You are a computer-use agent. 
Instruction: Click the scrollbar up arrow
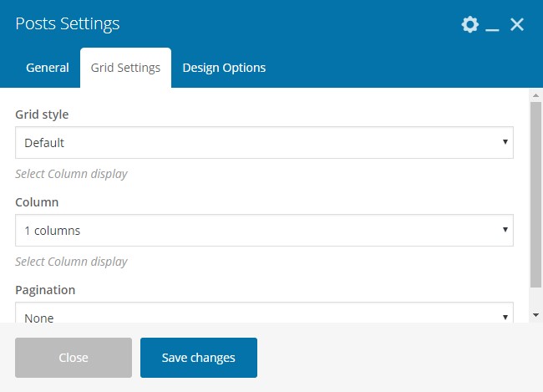point(535,96)
